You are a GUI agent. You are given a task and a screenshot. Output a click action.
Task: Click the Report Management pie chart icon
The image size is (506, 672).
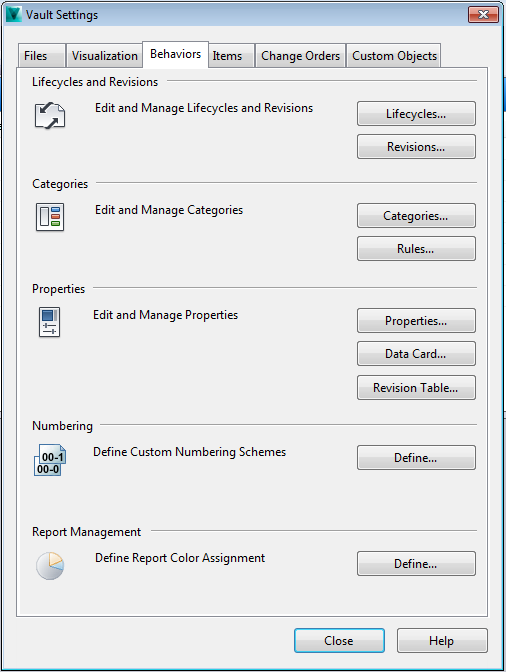tap(50, 566)
